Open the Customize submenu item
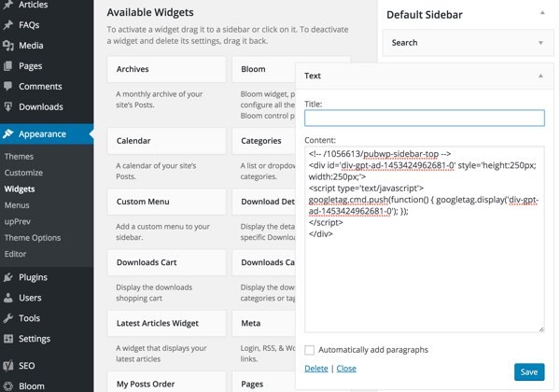560x392 pixels. click(x=23, y=173)
